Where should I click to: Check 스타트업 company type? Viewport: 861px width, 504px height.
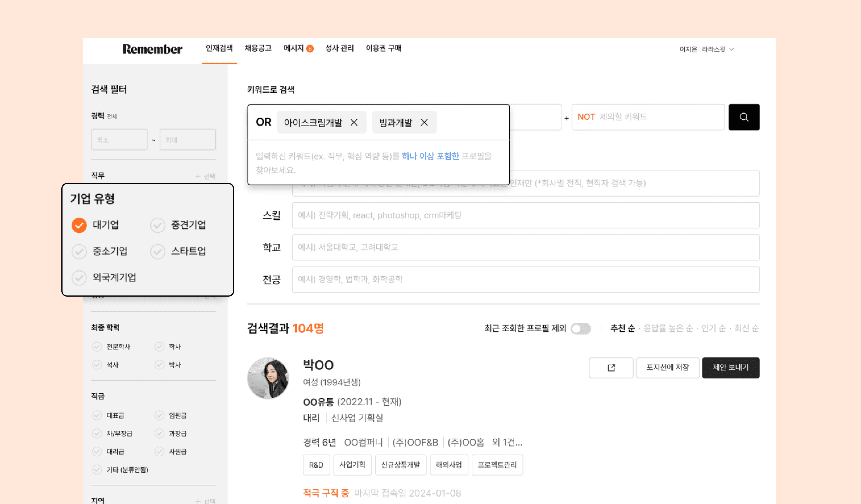[x=157, y=251]
